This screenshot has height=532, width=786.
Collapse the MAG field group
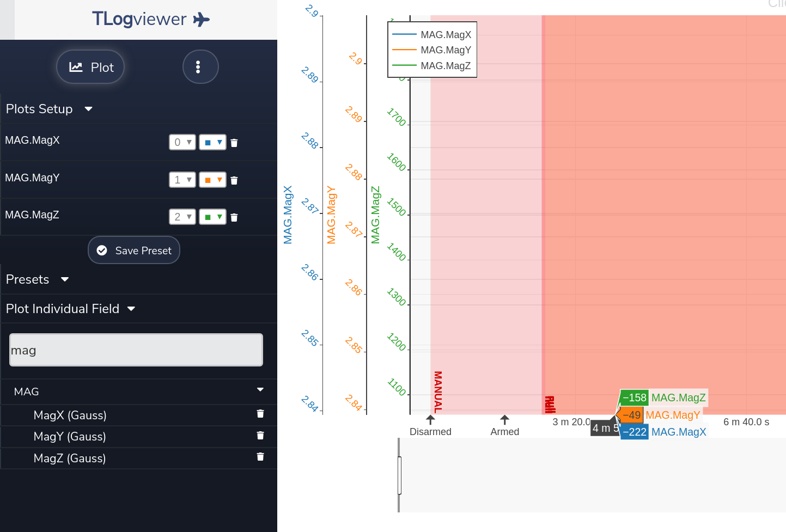click(260, 391)
